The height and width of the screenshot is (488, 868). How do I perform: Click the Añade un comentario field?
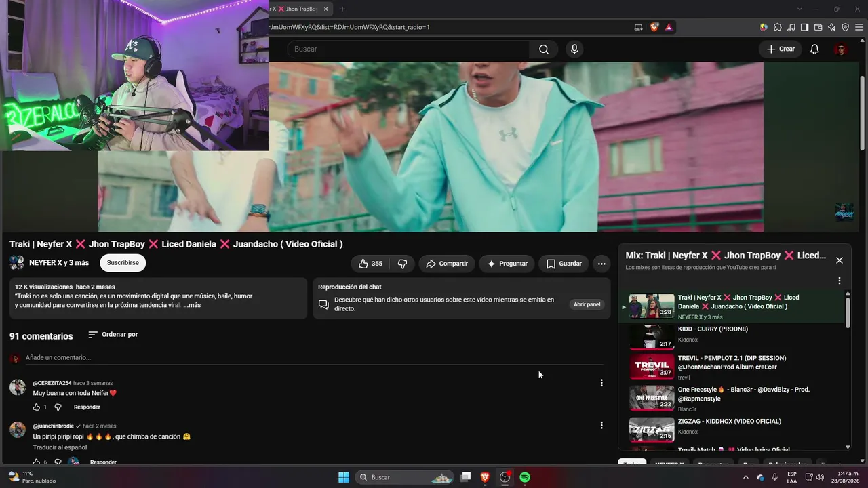tap(314, 358)
